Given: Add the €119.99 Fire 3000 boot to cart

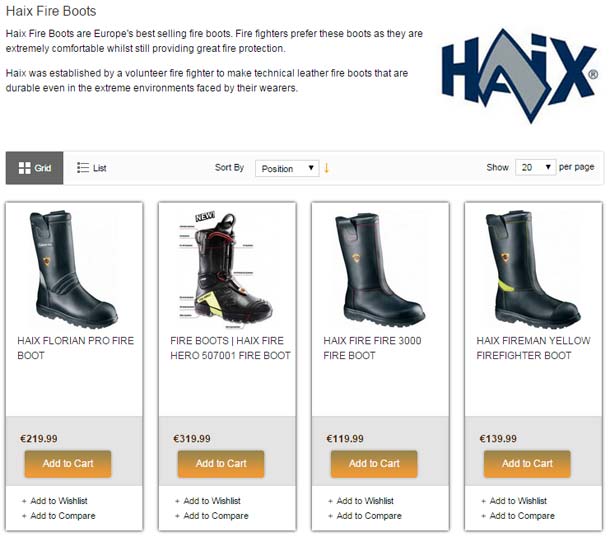Looking at the screenshot, I should tap(374, 464).
